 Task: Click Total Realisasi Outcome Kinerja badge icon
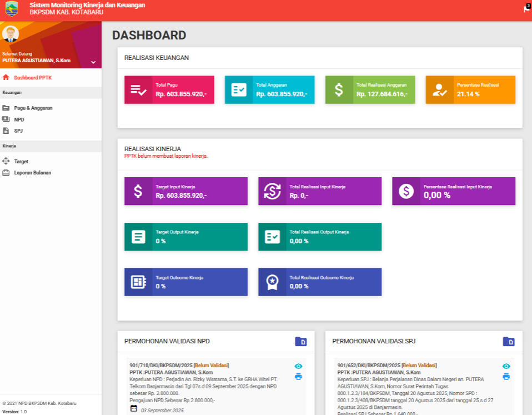(x=272, y=282)
